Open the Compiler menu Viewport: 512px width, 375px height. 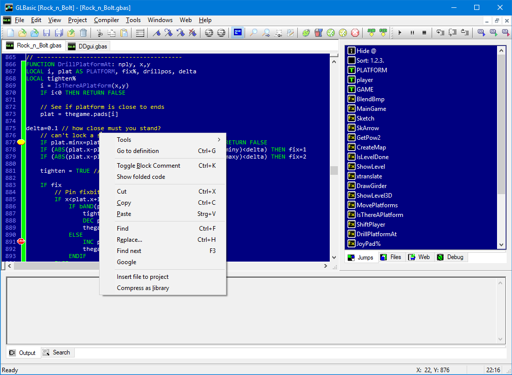tap(106, 20)
